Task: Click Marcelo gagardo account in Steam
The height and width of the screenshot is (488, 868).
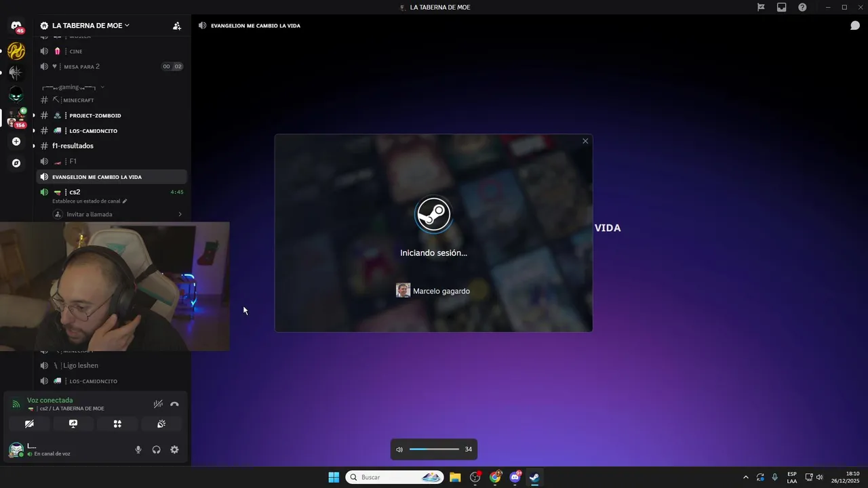Action: (x=433, y=291)
